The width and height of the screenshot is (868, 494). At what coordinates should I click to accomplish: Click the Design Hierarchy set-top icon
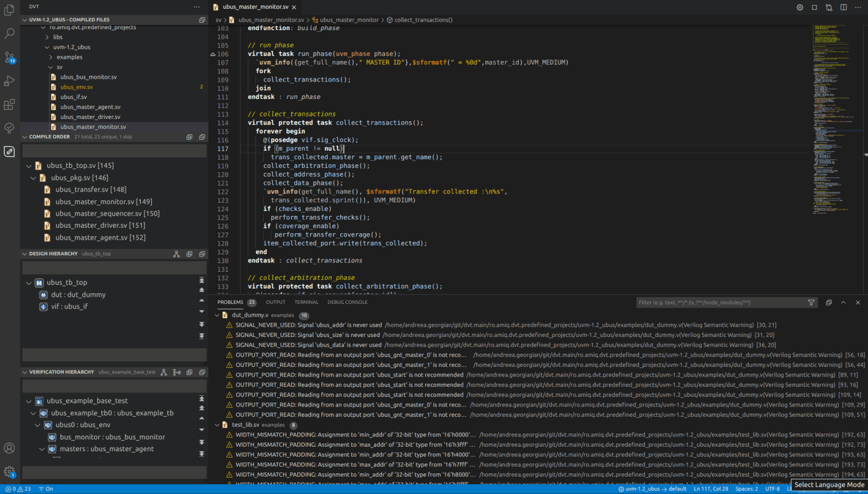177,254
